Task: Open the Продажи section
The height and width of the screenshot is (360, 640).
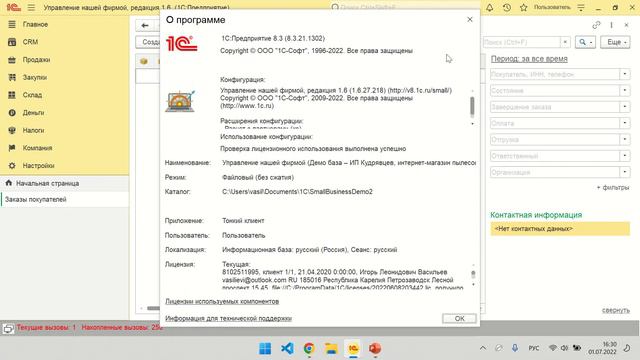Action: point(36,60)
